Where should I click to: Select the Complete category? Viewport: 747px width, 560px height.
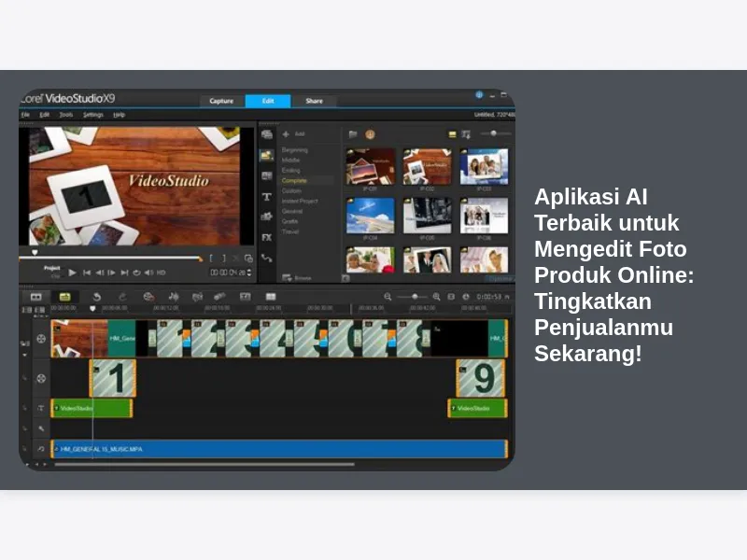click(294, 180)
